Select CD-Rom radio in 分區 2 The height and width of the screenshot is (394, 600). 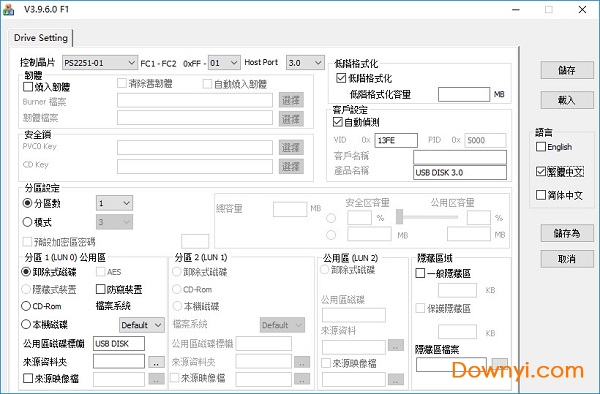[x=177, y=289]
